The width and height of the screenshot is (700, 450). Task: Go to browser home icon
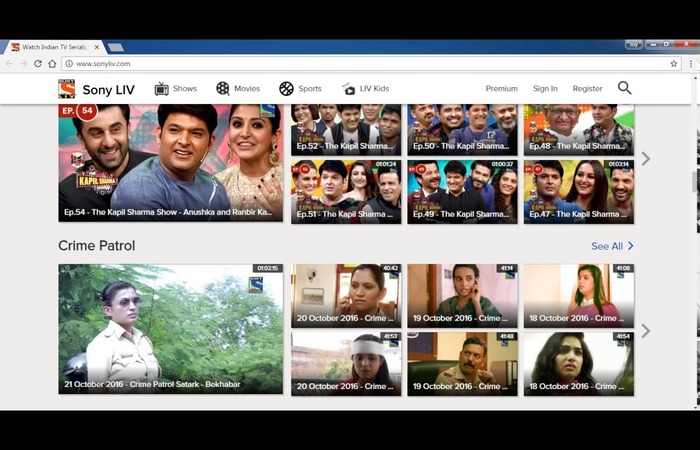coord(52,64)
